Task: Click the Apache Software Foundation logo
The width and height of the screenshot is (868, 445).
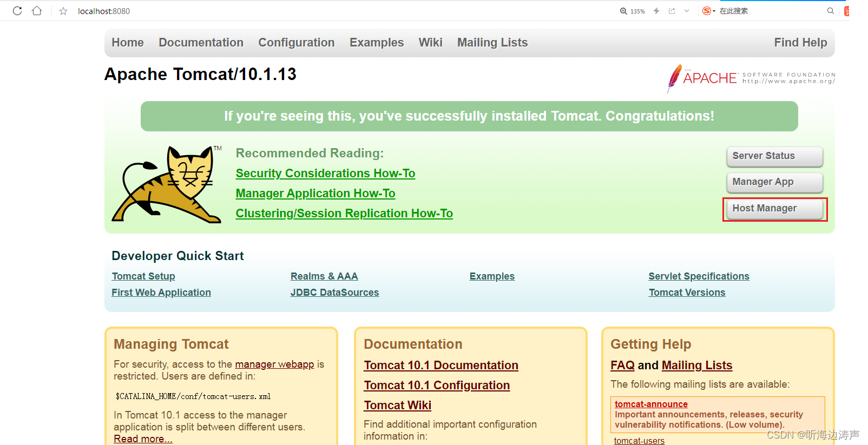Action: tap(751, 78)
